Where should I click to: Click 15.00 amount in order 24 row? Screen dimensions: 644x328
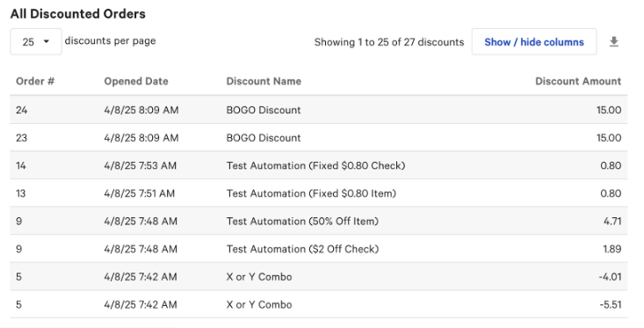click(x=609, y=110)
